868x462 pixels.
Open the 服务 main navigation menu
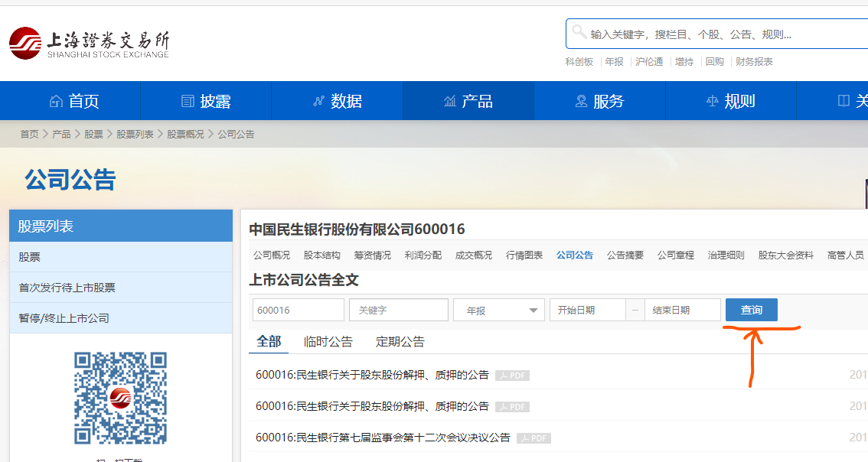coord(599,101)
